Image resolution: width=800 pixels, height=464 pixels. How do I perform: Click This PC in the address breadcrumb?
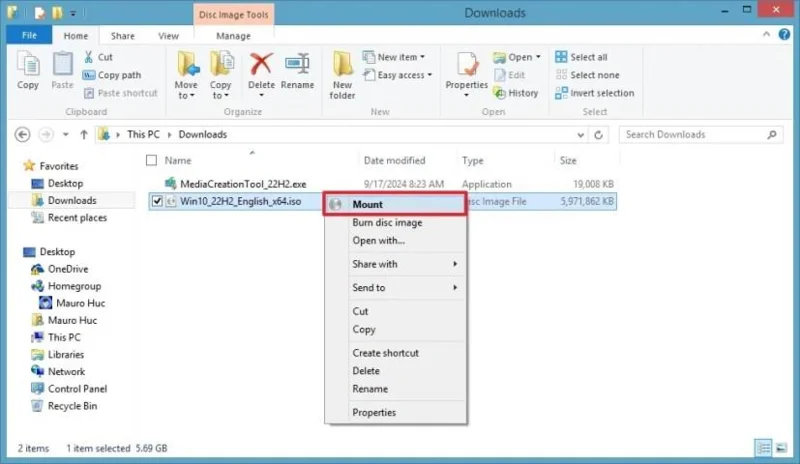click(x=143, y=135)
